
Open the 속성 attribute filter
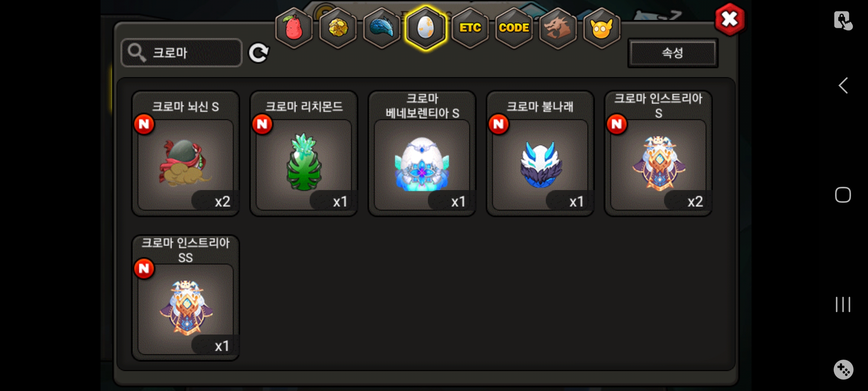pos(673,53)
